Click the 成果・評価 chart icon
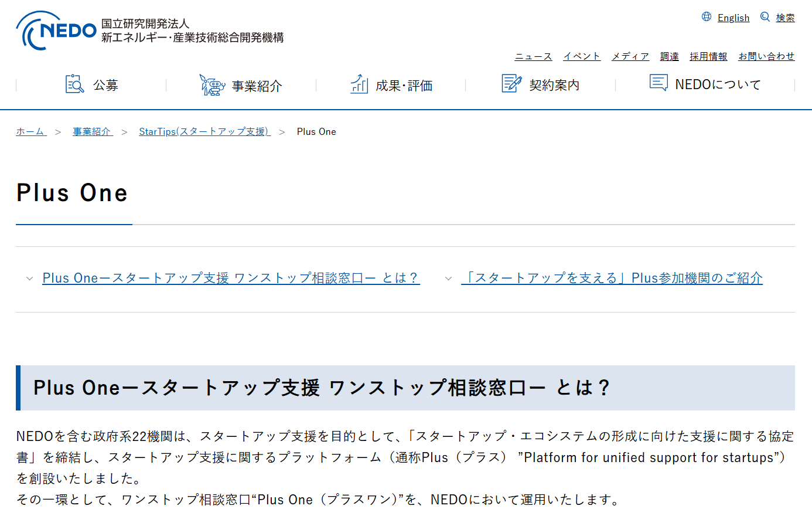 point(359,84)
